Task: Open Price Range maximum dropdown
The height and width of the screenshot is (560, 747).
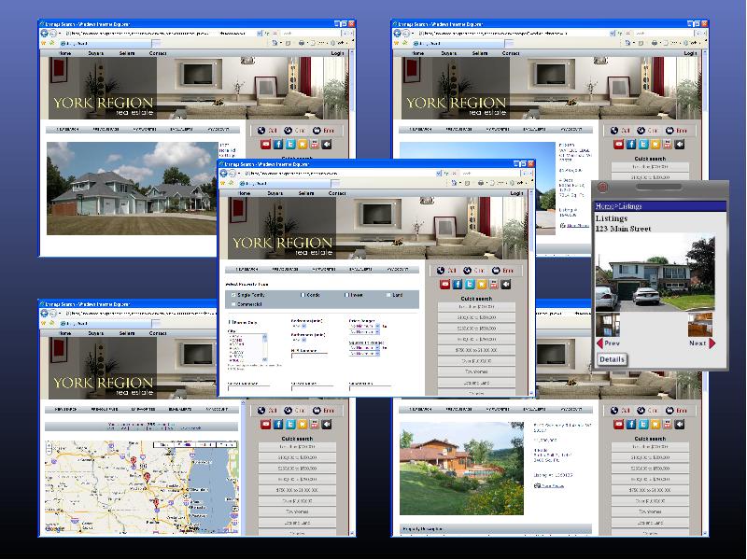Action: click(x=377, y=332)
